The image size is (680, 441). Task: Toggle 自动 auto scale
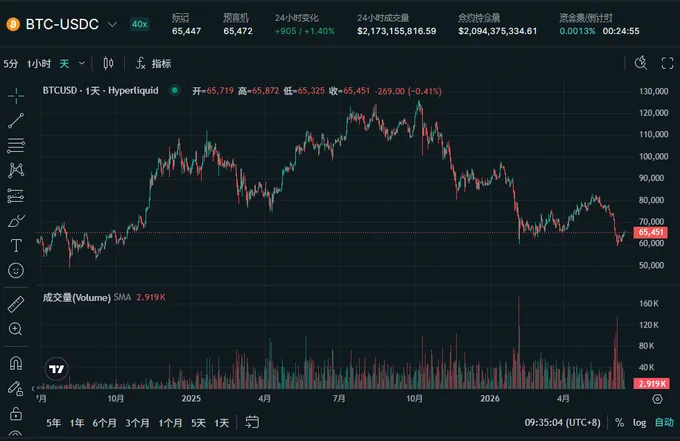[664, 422]
